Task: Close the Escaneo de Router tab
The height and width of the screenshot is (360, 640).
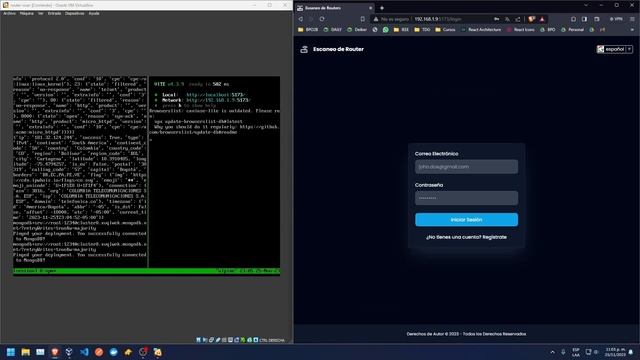Action: coord(371,8)
